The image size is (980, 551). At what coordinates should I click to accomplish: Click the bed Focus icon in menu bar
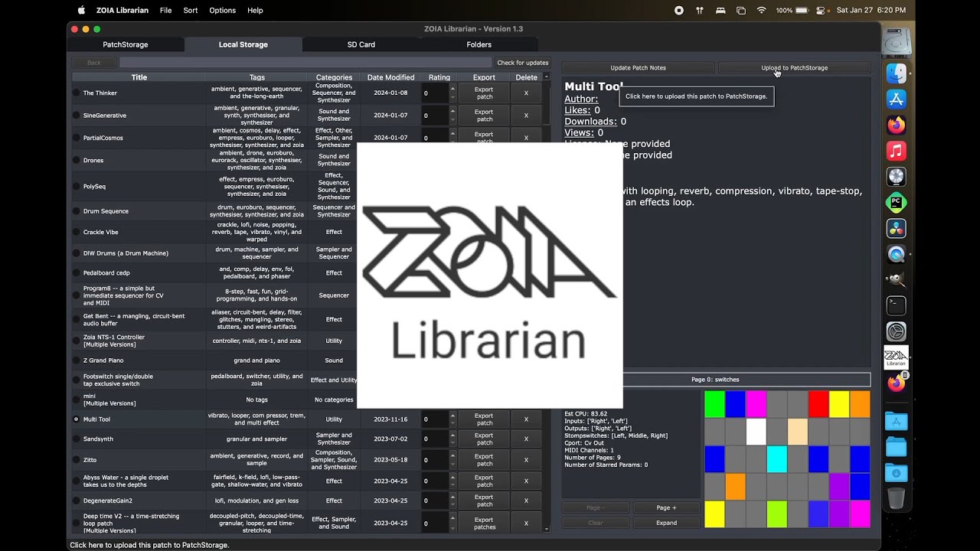point(720,10)
